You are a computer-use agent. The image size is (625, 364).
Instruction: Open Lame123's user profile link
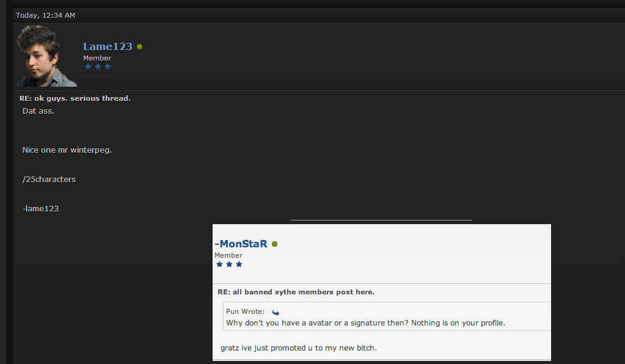click(x=108, y=46)
